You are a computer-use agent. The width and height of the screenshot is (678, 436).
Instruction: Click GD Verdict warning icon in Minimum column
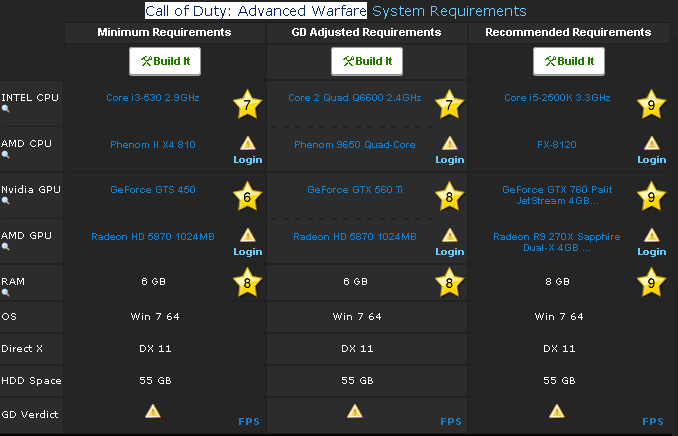153,411
